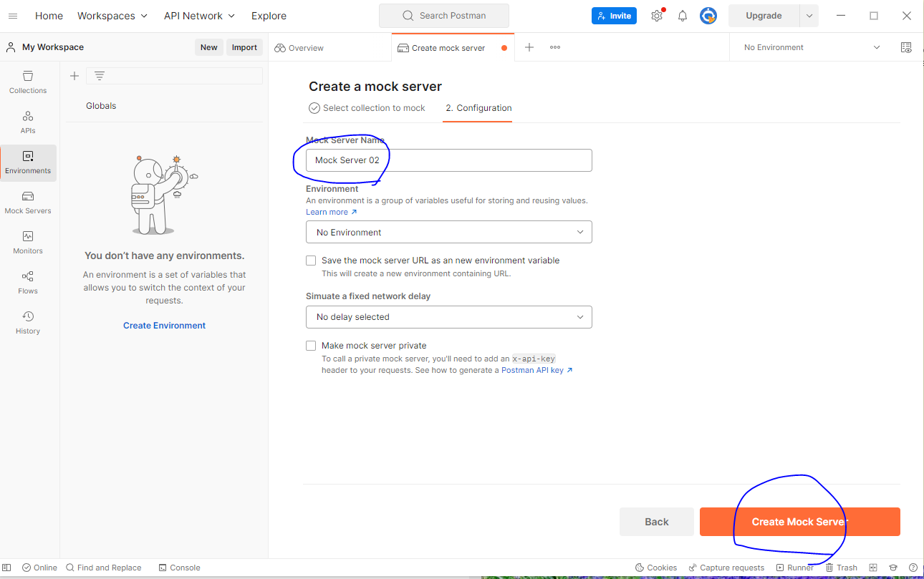Tick Make mock server private checkbox
The width and height of the screenshot is (924, 579).
tap(311, 346)
